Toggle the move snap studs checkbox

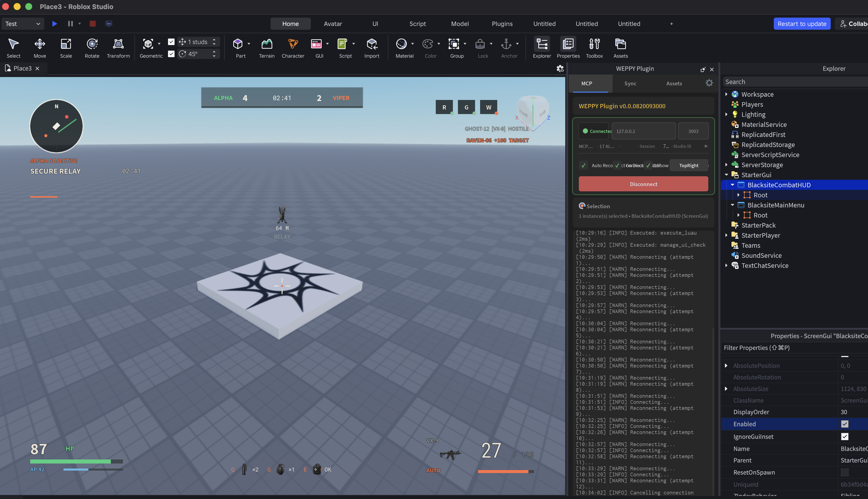click(171, 42)
